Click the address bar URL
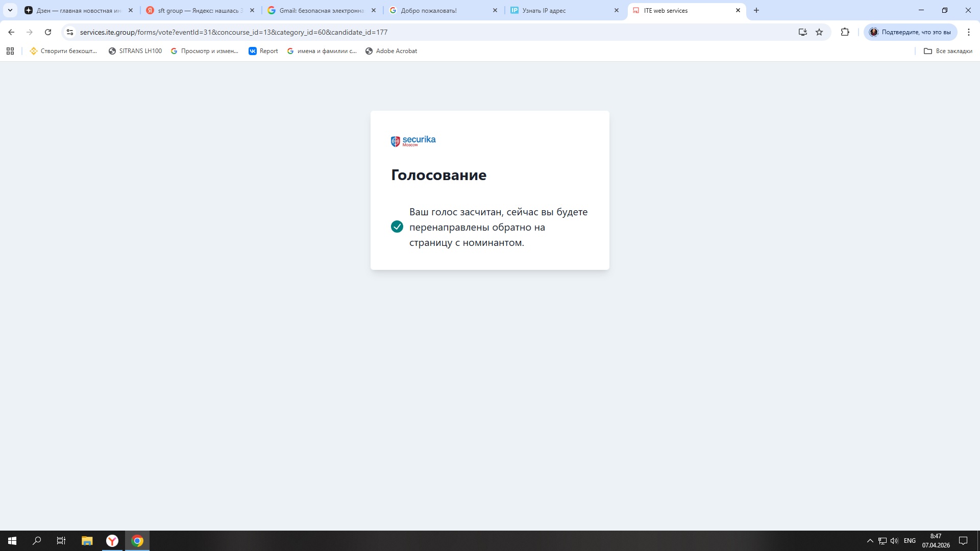 [233, 32]
